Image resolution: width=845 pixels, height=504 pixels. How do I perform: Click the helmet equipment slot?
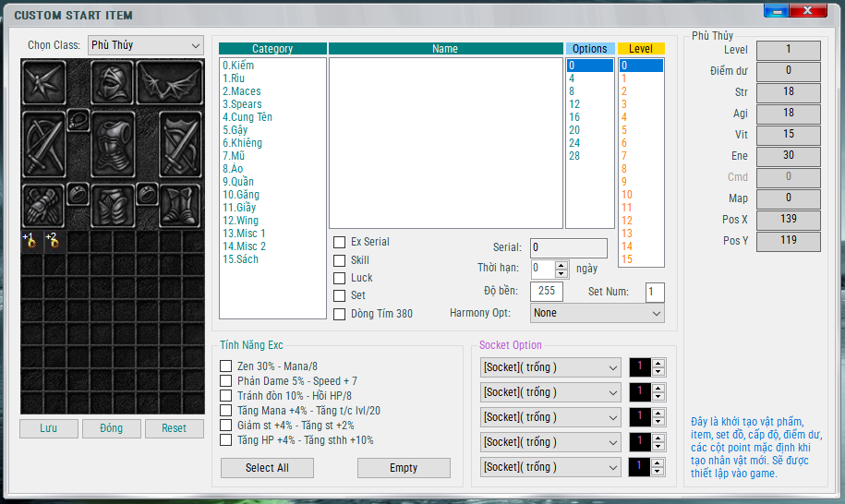pyautogui.click(x=112, y=83)
